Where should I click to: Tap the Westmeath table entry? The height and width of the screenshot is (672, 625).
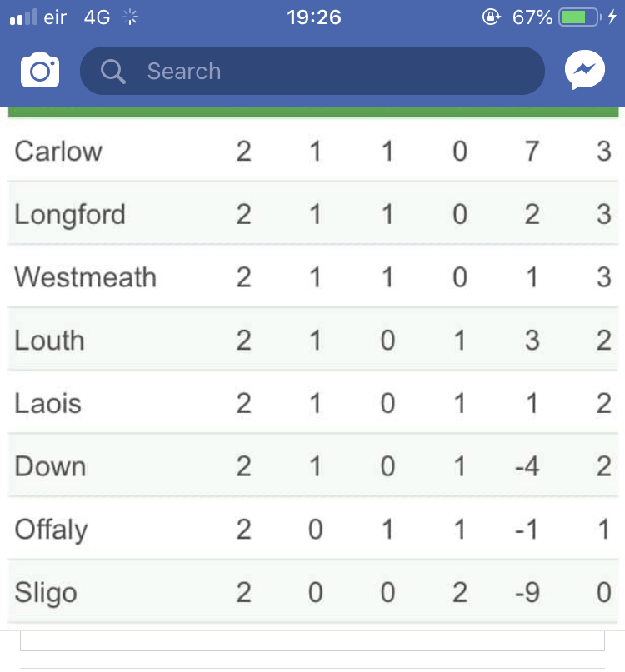[85, 277]
